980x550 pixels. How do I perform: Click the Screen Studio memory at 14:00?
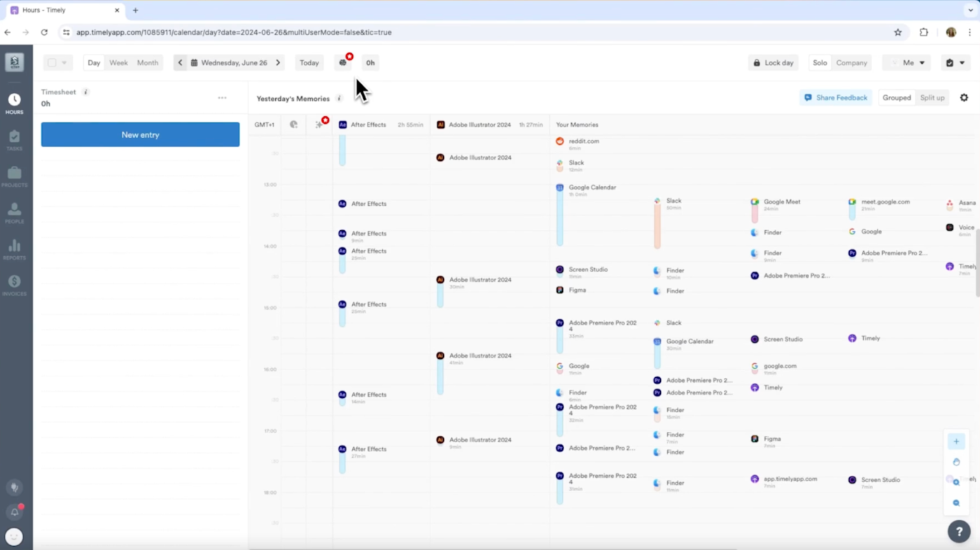click(582, 272)
